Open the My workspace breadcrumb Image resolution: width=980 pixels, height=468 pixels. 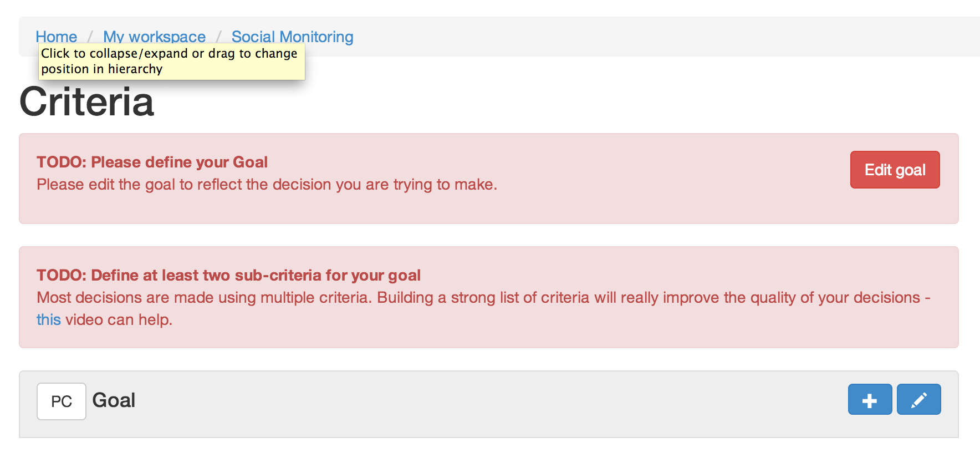click(x=154, y=36)
